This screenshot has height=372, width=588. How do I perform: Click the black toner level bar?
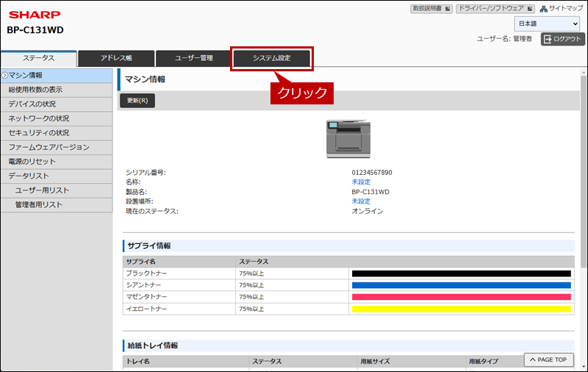462,273
